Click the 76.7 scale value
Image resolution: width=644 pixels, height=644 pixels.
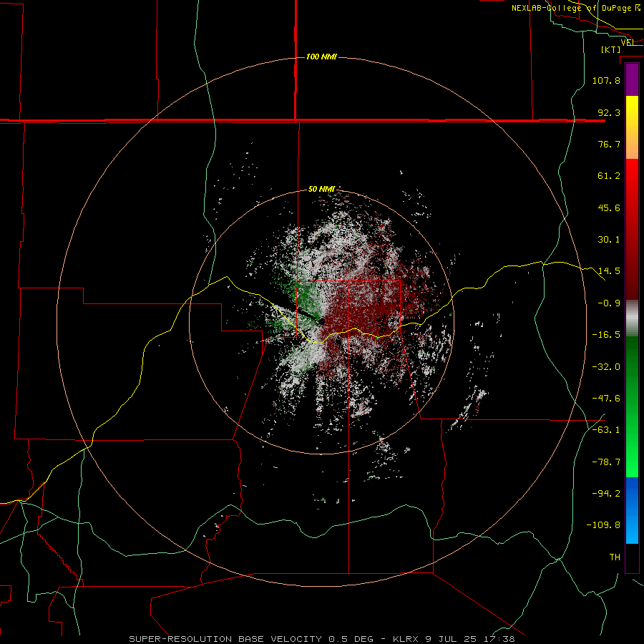[609, 144]
